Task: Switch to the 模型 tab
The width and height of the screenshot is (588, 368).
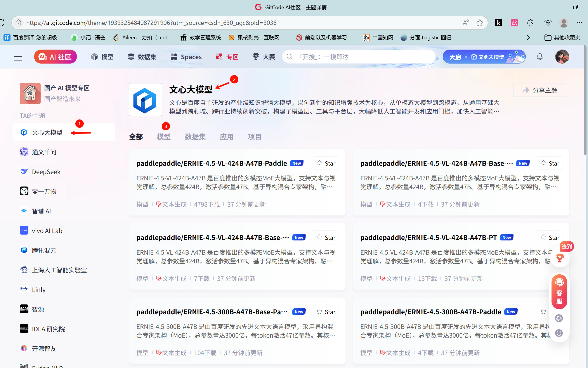Action: click(x=164, y=137)
